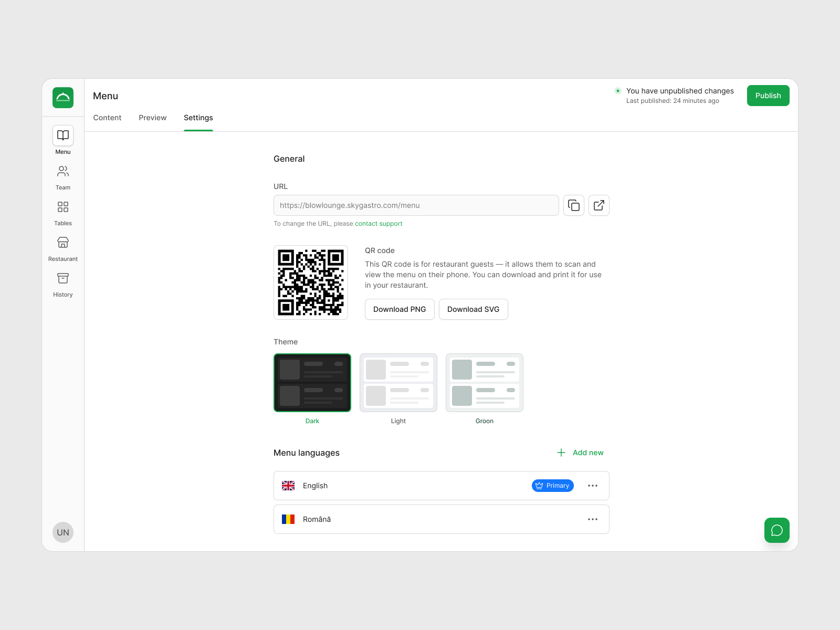Follow the contact support link
The width and height of the screenshot is (840, 630).
379,224
